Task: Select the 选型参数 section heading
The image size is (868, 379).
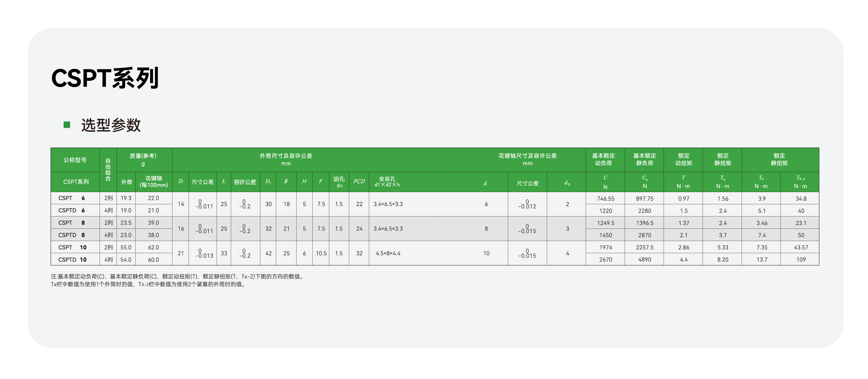Action: click(111, 125)
